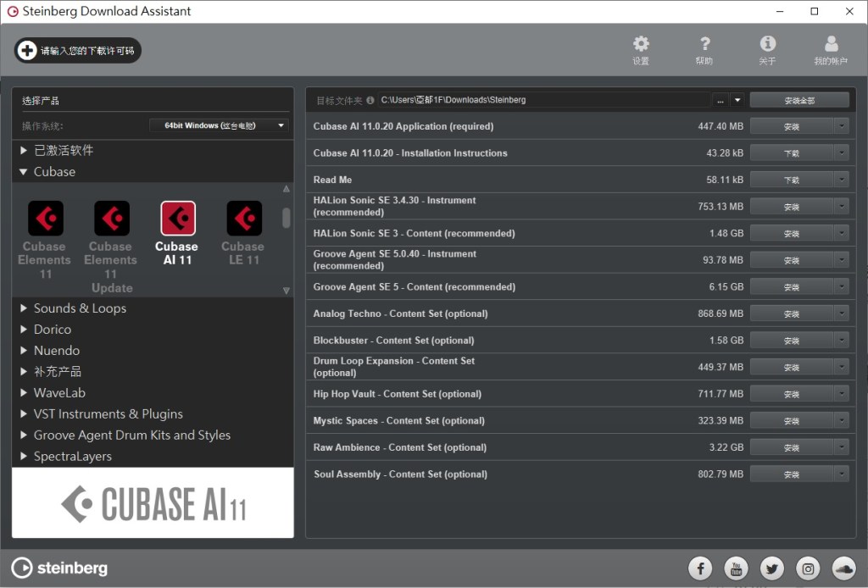Viewport: 868px width, 588px height.
Task: Open the operating system dropdown
Action: point(219,125)
